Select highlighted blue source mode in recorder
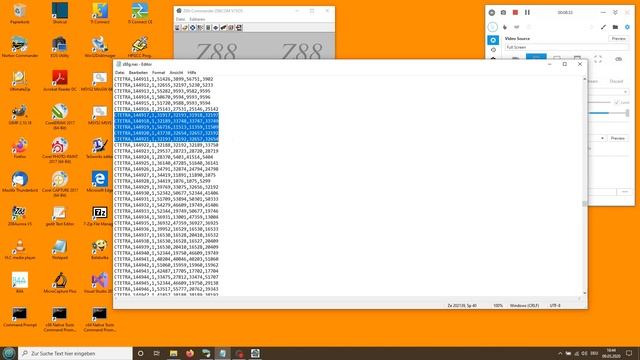This screenshot has width=640, height=360. tap(536, 57)
